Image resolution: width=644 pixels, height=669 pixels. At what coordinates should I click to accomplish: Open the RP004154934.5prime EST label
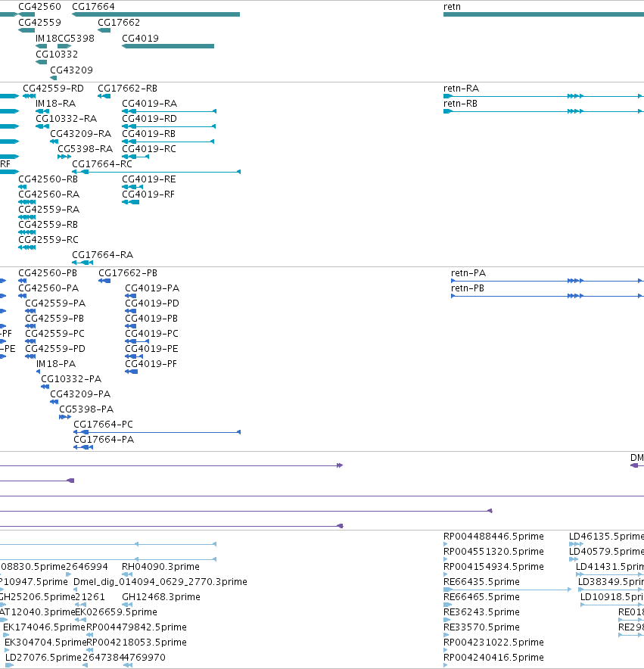point(493,567)
